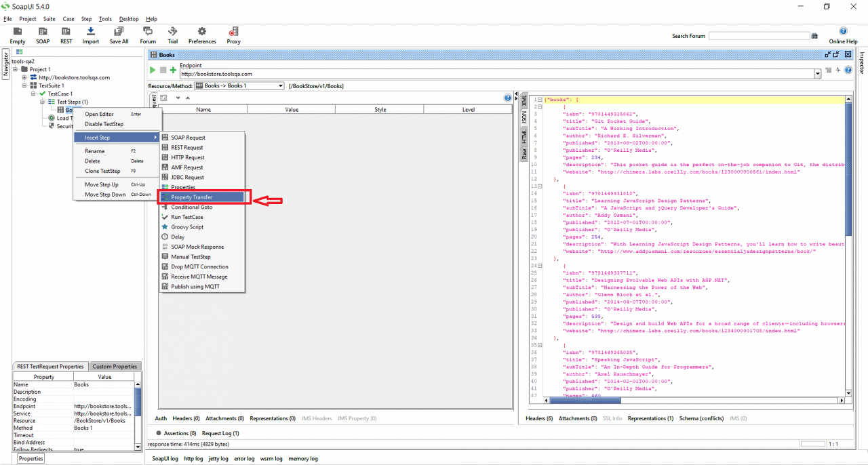Viewport: 868px width, 465px height.
Task: Switch response view to Raw tab
Action: click(524, 154)
